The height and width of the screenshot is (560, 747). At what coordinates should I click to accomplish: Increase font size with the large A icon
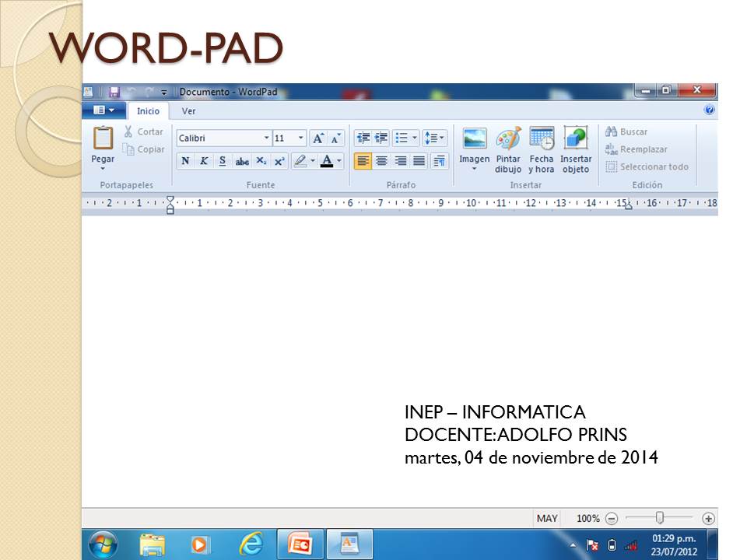tap(317, 138)
